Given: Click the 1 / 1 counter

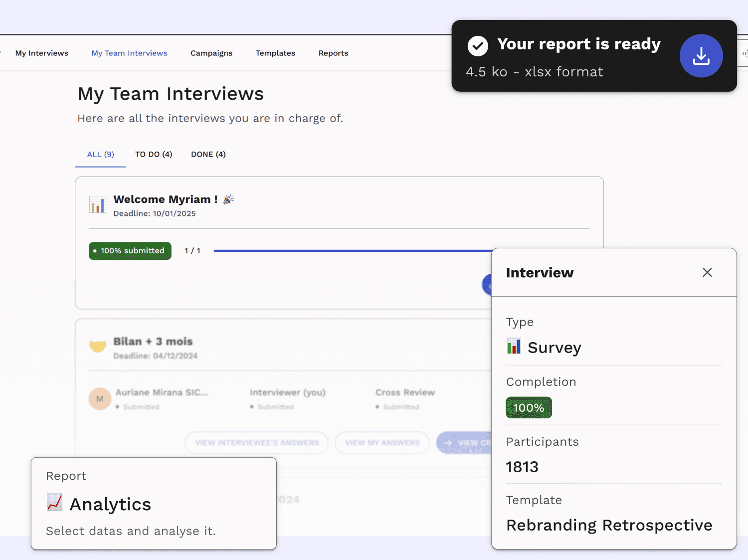Looking at the screenshot, I should pos(192,251).
